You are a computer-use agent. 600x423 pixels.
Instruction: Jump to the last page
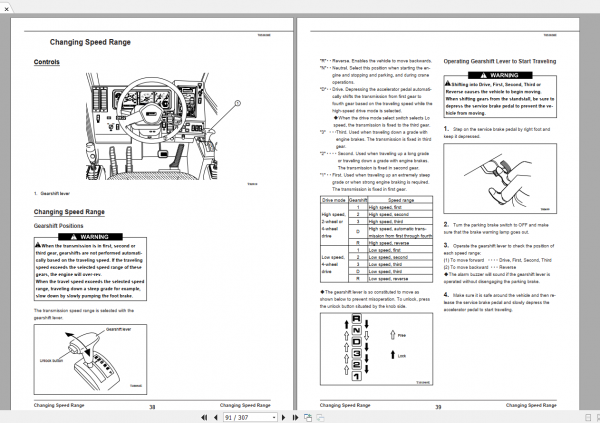click(x=295, y=417)
